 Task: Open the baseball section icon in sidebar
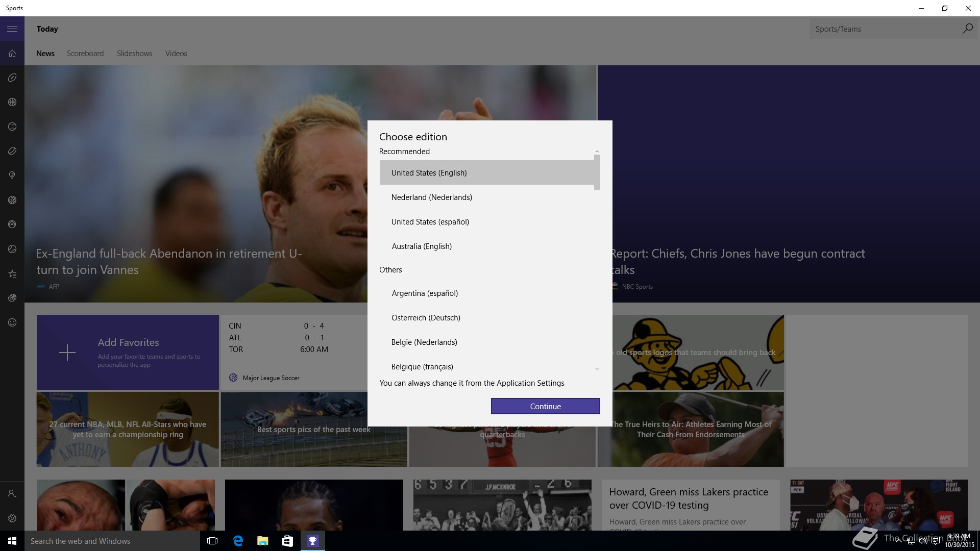[x=12, y=127]
